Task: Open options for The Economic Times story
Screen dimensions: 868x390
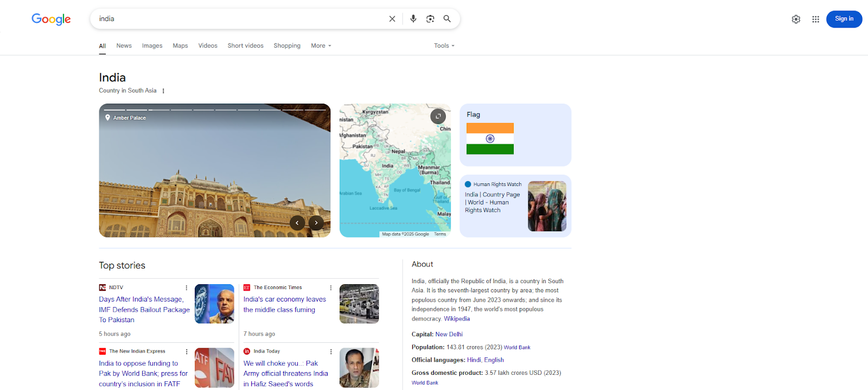Action: [331, 288]
